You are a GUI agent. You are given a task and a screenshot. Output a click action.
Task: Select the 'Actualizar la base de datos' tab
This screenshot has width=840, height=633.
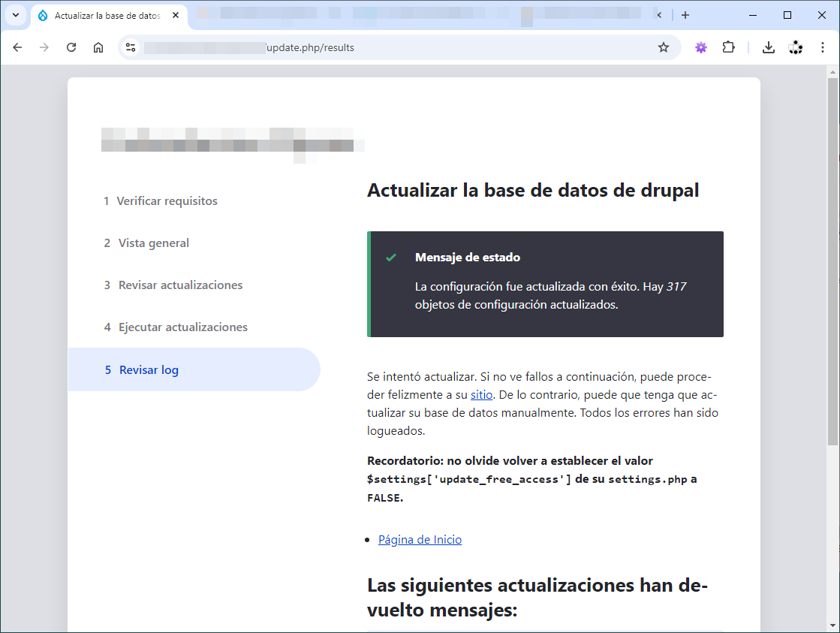pyautogui.click(x=110, y=16)
